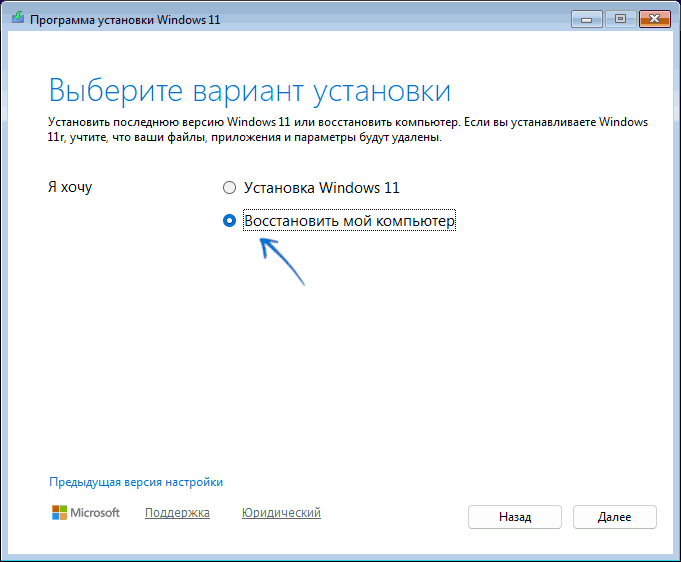Click the Microsoft logo
The height and width of the screenshot is (562, 681).
click(x=86, y=512)
